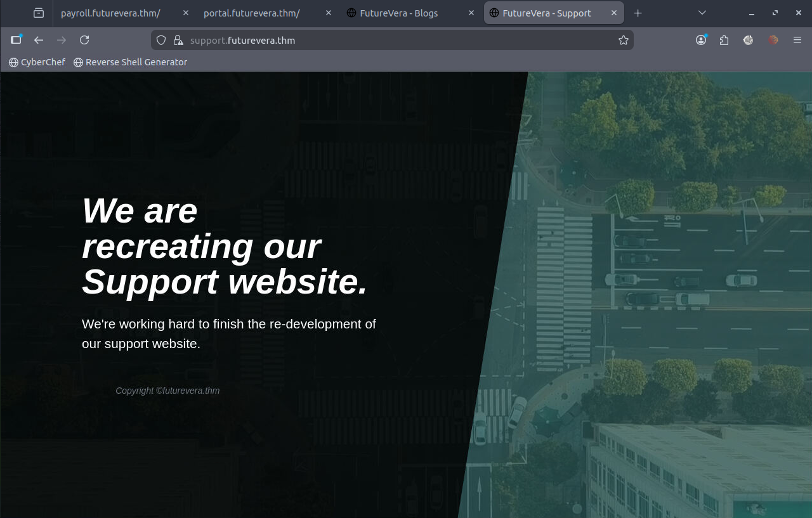Switch to the FutureVera - Blogs tab
This screenshot has width=812, height=518.
398,13
